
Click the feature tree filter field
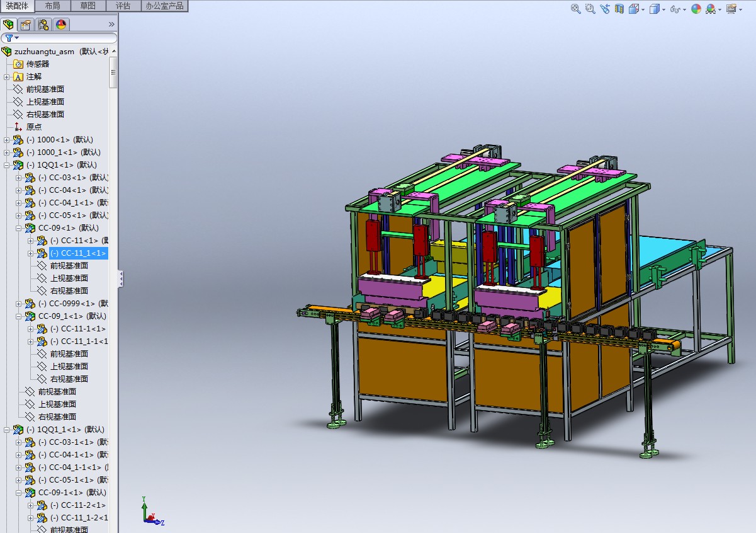[63, 38]
